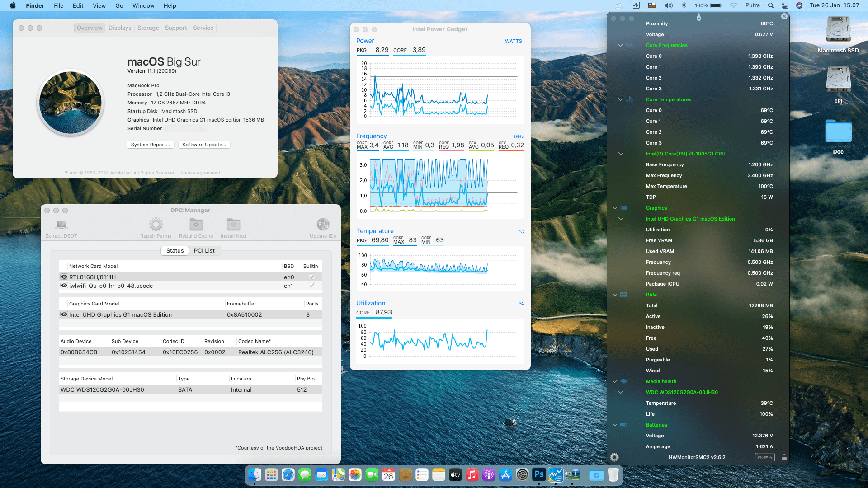Image resolution: width=868 pixels, height=488 pixels.
Task: Switch to the PCI List tab
Action: 204,251
